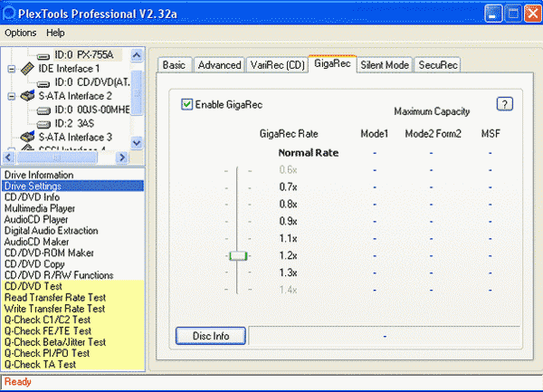
Task: Open Q-Check Beta/Jitter Test
Action: (x=72, y=342)
